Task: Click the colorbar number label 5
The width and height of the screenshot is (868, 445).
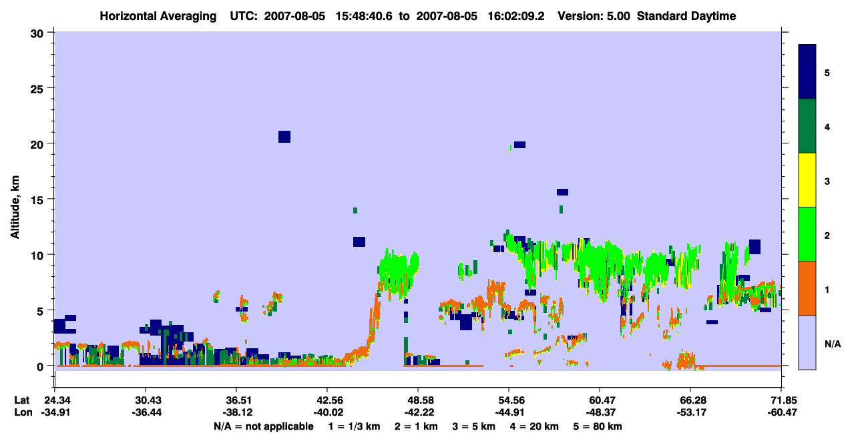Action: click(827, 72)
